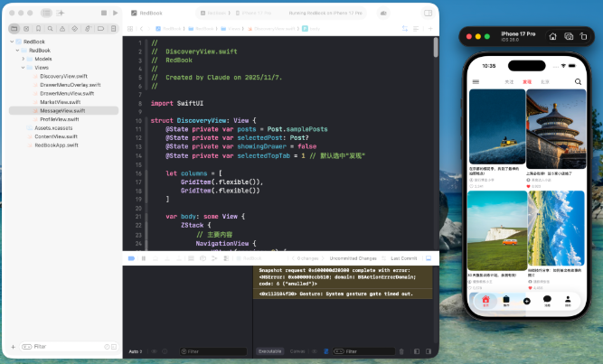
Task: Click the Views breadcrumb in jump bar
Action: pos(231,29)
